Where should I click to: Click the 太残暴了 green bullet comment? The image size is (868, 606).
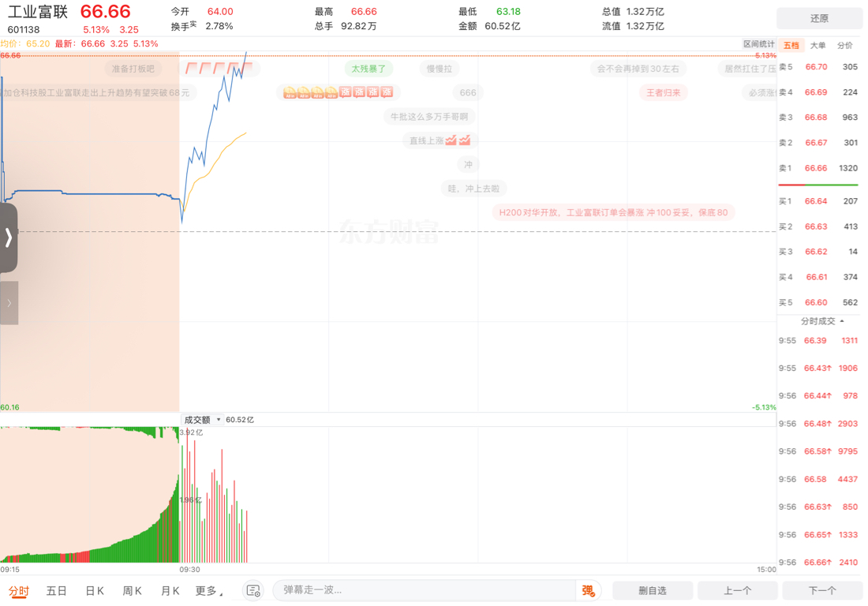[x=369, y=69]
